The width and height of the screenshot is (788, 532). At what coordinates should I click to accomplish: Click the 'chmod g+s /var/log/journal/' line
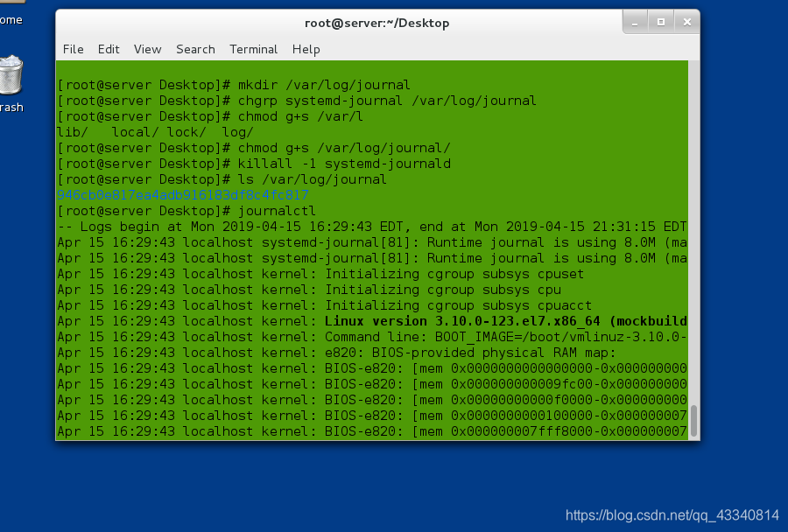click(254, 148)
